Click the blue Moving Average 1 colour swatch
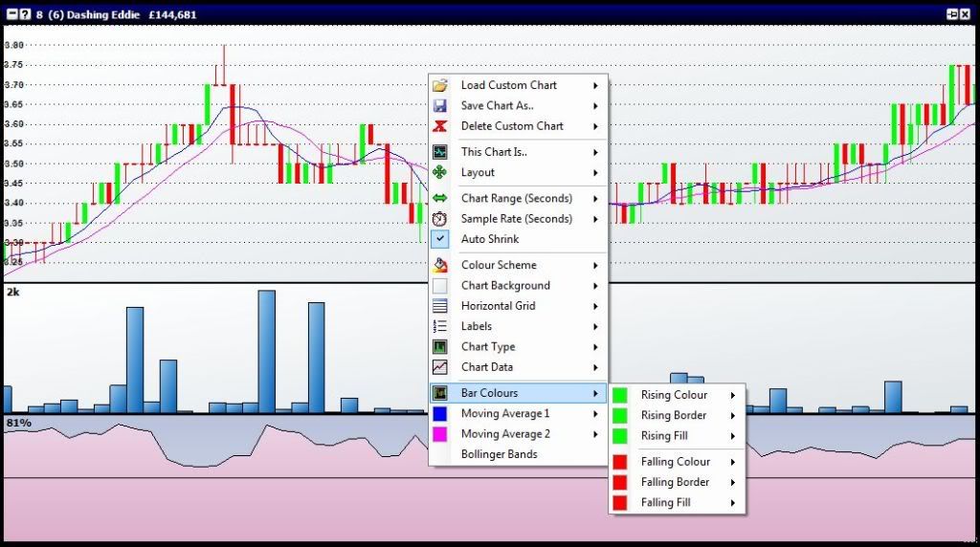Image resolution: width=980 pixels, height=547 pixels. coord(440,413)
